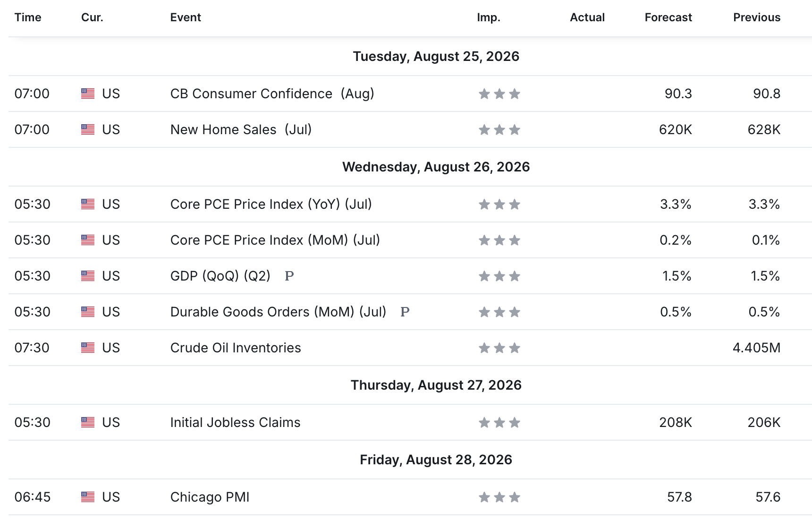Open Core PCE Price Index (MoM) event

pos(275,240)
